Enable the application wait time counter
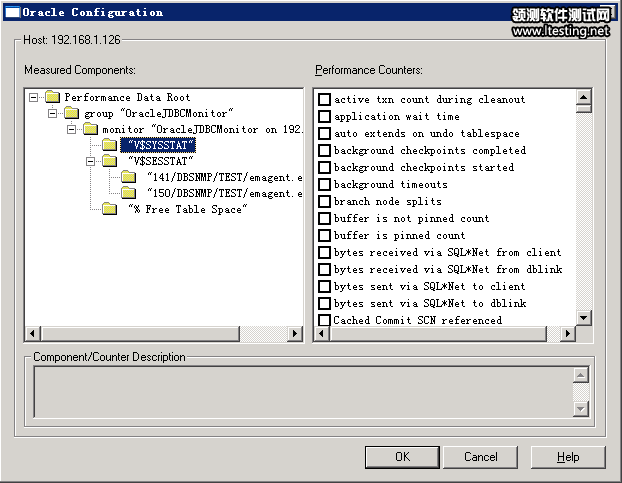The image size is (622, 483). [x=324, y=116]
